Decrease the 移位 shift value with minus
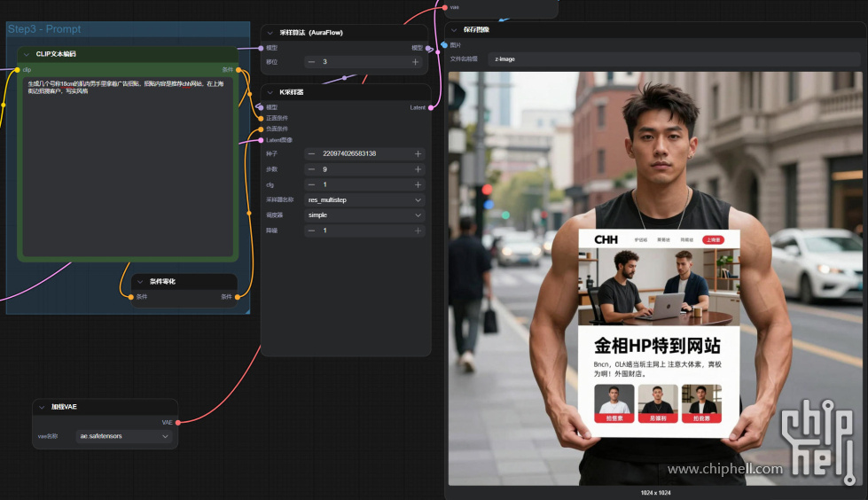Viewport: 868px width, 500px height. click(x=311, y=62)
